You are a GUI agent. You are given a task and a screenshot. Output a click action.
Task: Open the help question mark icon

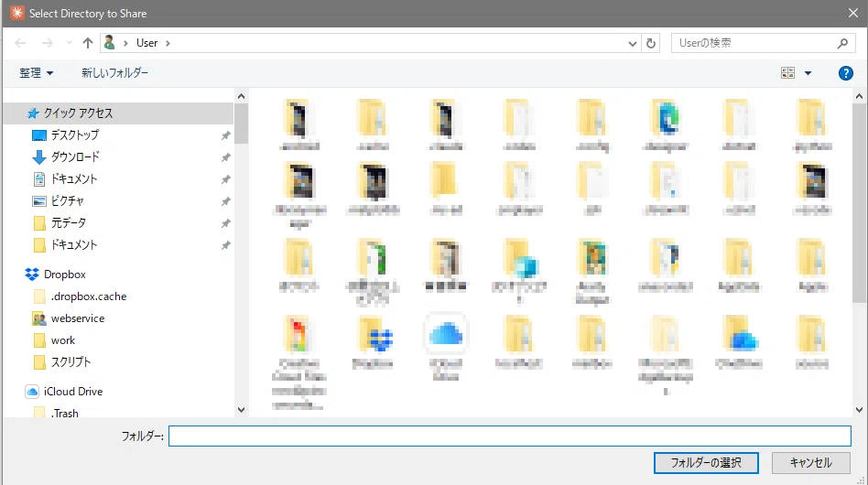click(x=845, y=73)
